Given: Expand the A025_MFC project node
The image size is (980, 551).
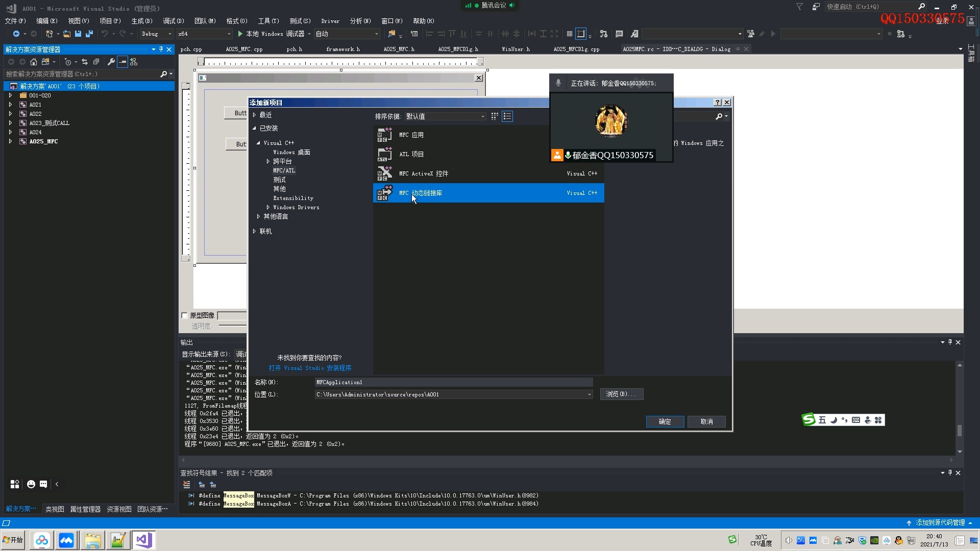Looking at the screenshot, I should [10, 141].
